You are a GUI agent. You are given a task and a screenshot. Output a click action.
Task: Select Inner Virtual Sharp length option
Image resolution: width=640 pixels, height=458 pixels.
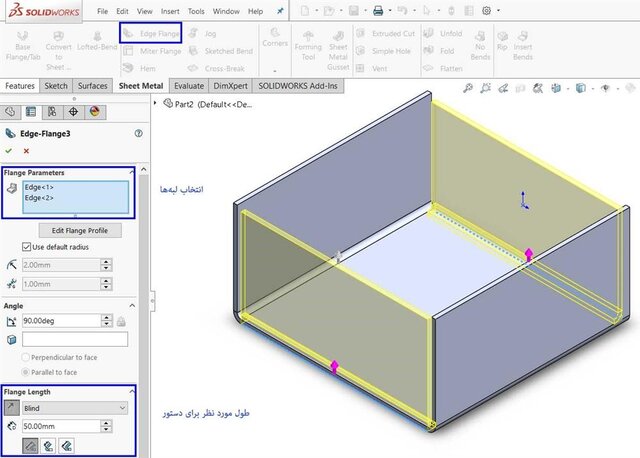point(48,446)
